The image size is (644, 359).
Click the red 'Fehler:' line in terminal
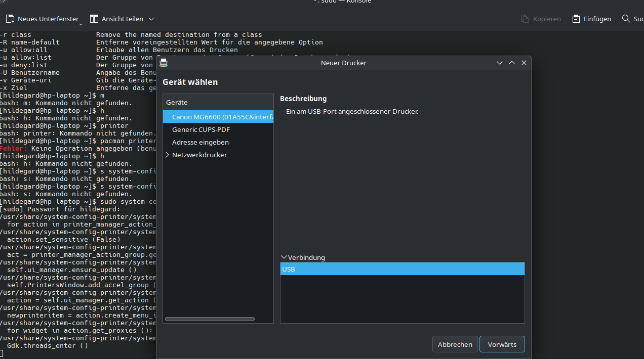(78, 149)
